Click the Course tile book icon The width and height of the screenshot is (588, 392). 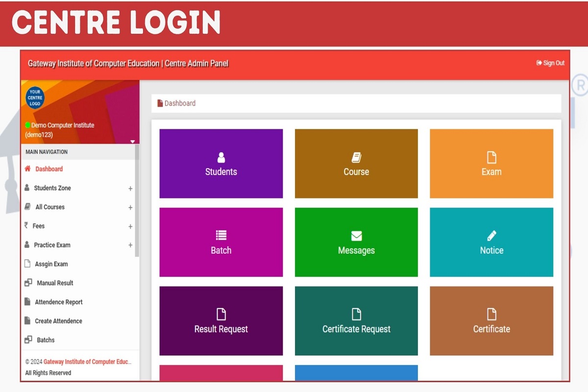pos(356,157)
